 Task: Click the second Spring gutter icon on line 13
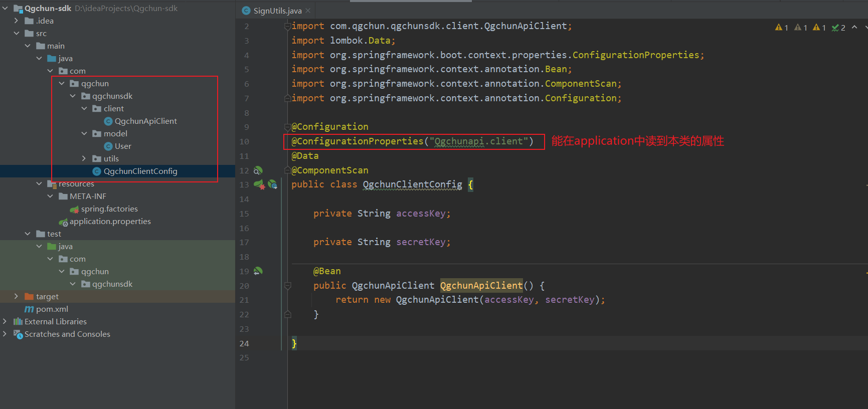pyautogui.click(x=272, y=184)
